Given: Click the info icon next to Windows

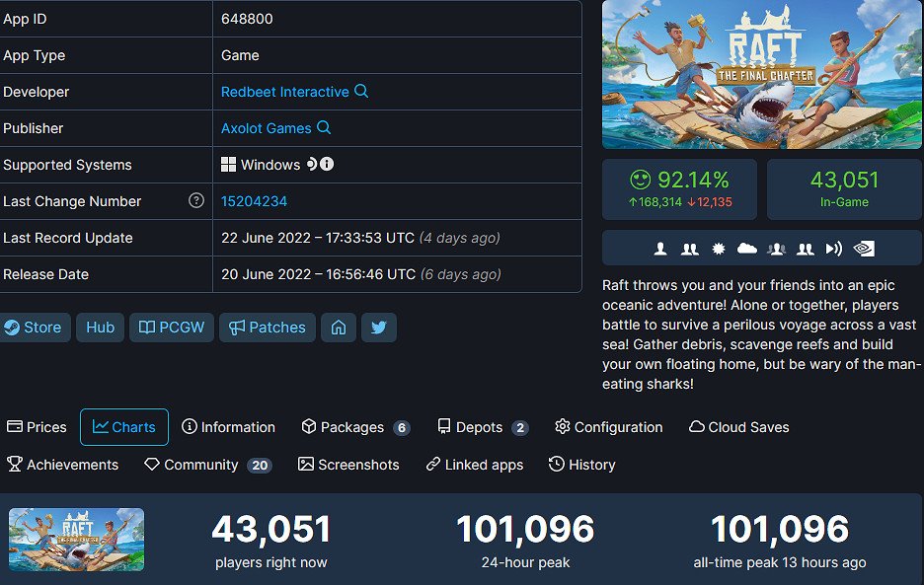Looking at the screenshot, I should click(326, 165).
